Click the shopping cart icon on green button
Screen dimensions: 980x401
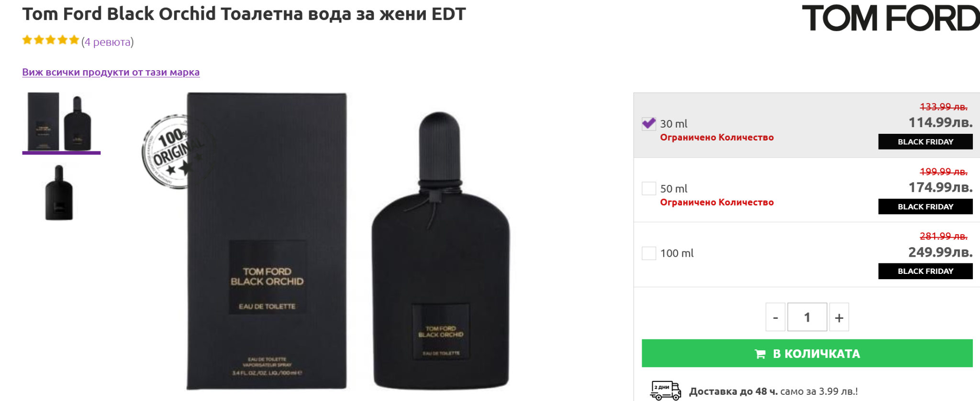coord(760,354)
